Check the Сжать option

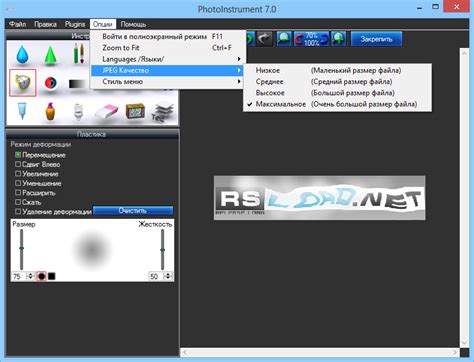(18, 202)
